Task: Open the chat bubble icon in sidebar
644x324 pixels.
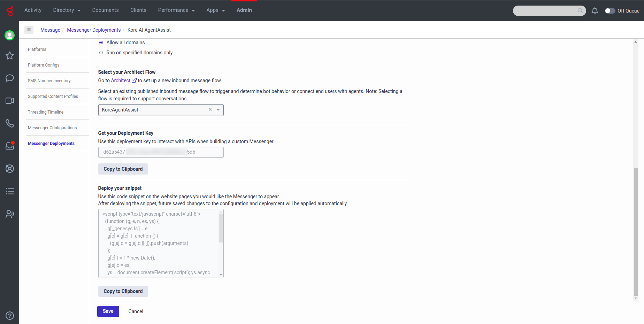Action: click(10, 78)
